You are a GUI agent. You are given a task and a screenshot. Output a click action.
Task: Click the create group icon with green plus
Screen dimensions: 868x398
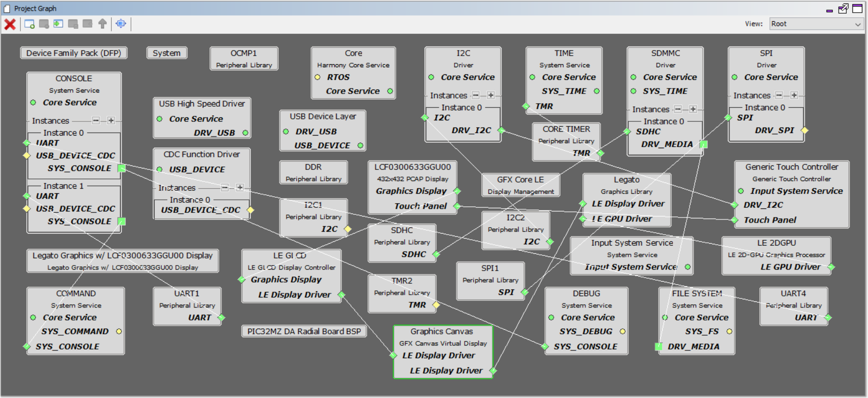point(29,24)
